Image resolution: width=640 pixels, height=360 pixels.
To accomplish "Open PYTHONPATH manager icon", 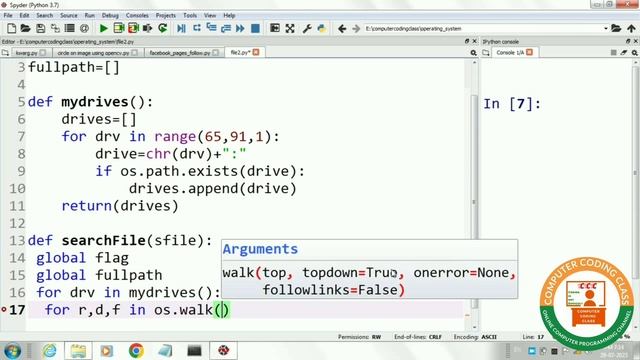I will [x=322, y=28].
